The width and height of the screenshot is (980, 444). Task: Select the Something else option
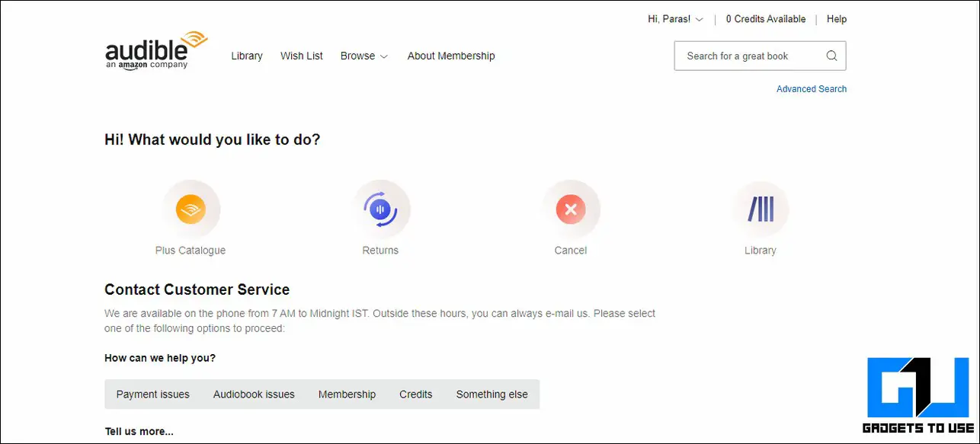click(x=492, y=394)
